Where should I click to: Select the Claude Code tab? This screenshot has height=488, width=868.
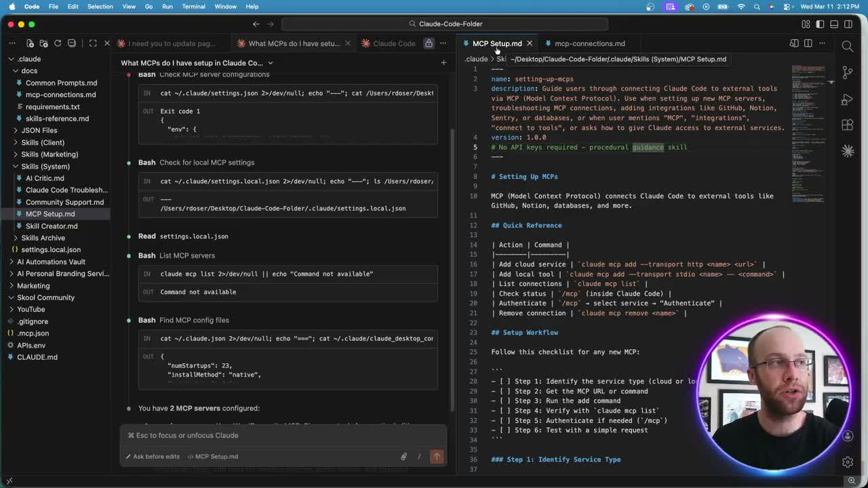pos(388,43)
